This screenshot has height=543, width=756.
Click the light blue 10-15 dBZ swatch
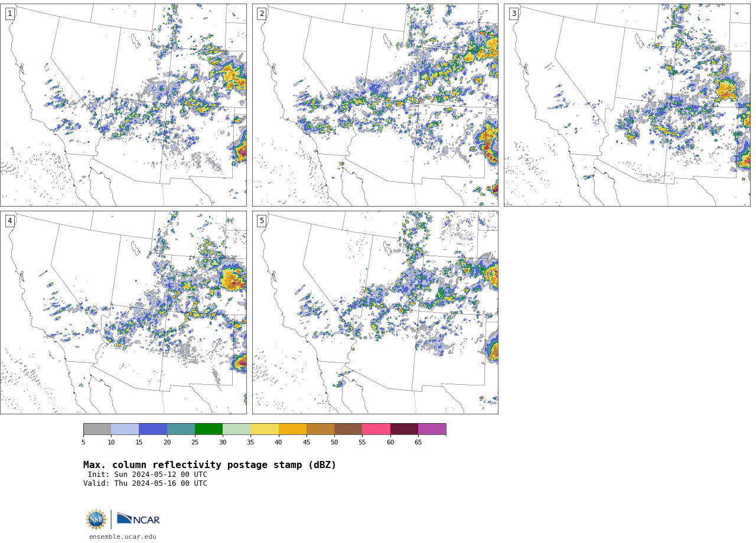click(125, 429)
